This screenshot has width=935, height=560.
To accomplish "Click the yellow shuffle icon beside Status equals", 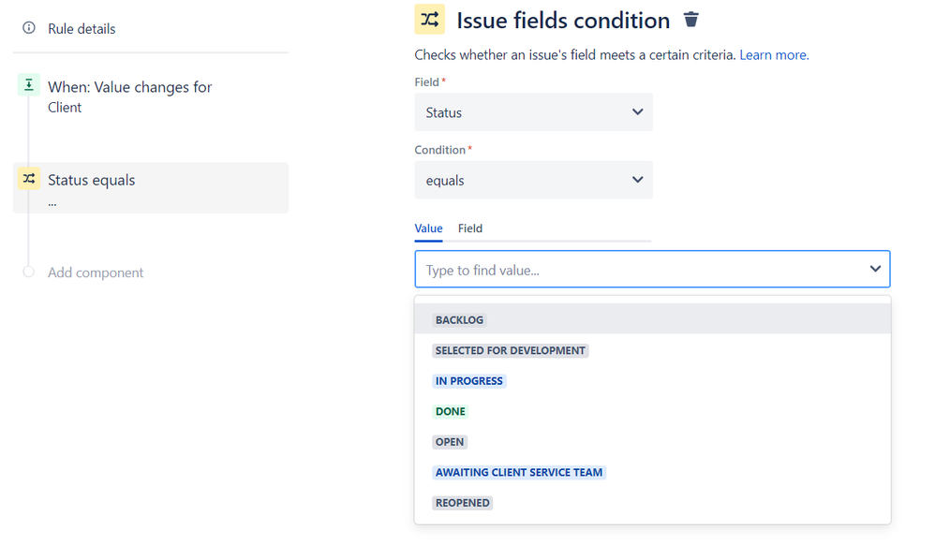I will point(29,179).
